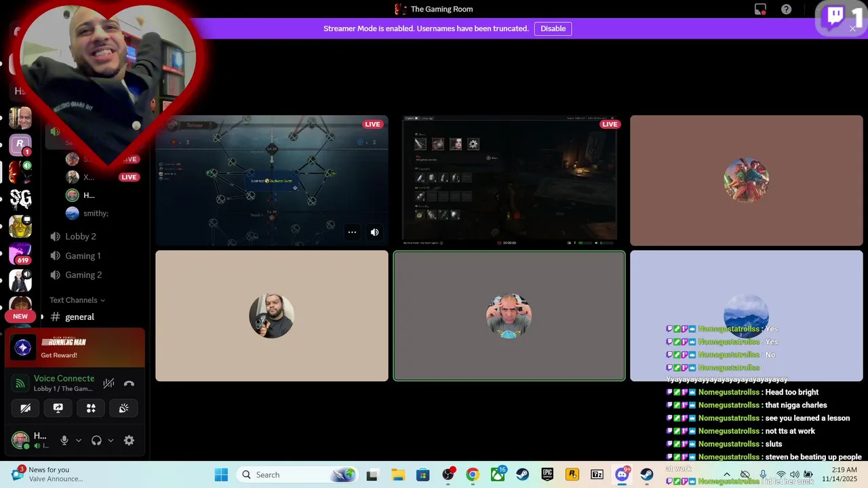Open User Settings gear
This screenshot has height=488, width=868.
(129, 441)
